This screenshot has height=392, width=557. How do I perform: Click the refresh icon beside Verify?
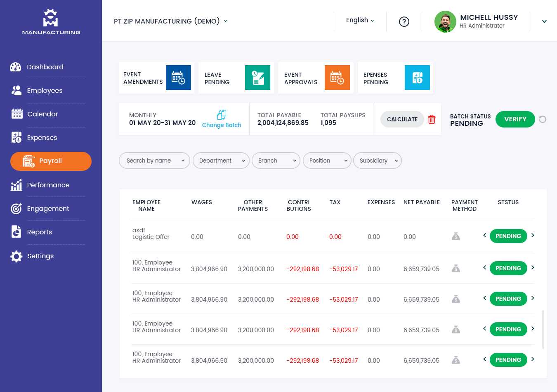point(543,119)
